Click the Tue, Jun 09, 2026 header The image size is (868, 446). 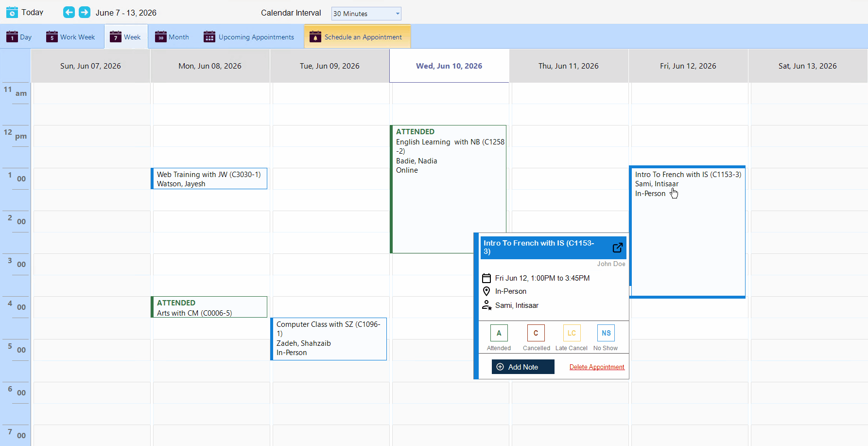pos(330,66)
